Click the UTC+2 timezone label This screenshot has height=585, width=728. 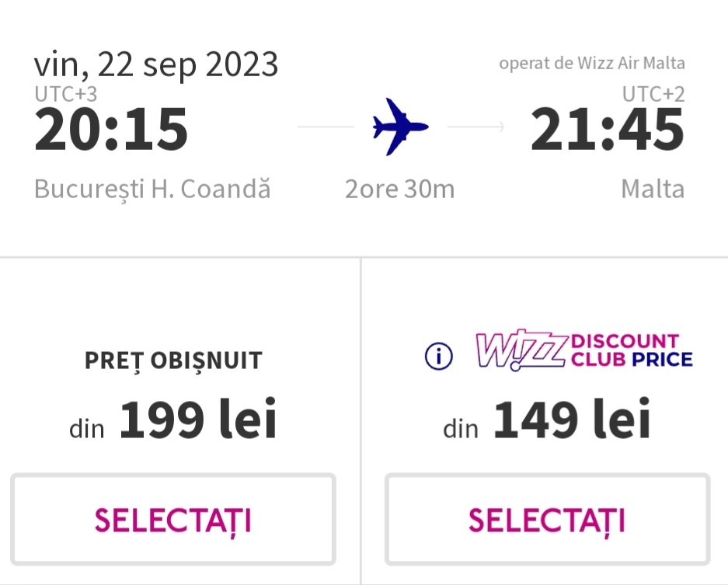click(653, 94)
